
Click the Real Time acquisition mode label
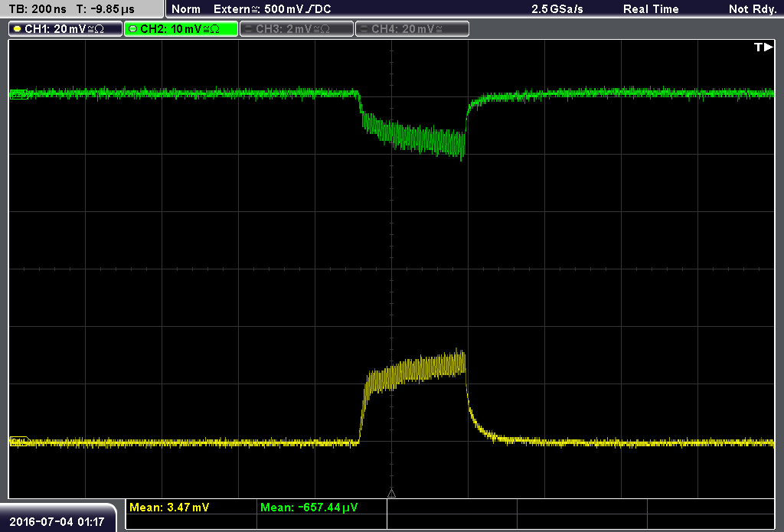click(x=651, y=9)
